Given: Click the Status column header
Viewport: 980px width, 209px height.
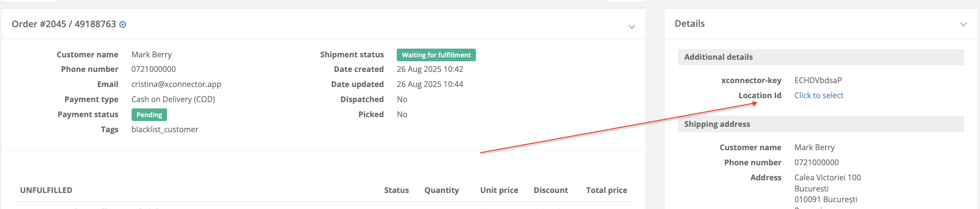Looking at the screenshot, I should (396, 190).
